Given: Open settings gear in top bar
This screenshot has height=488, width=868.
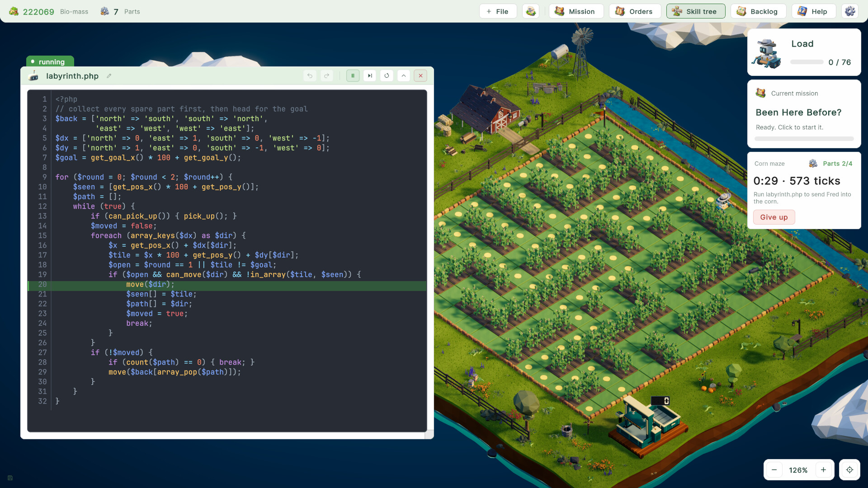Looking at the screenshot, I should pos(850,11).
